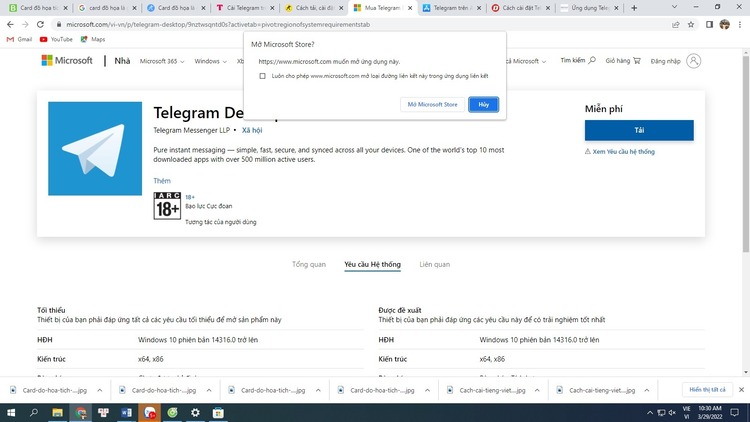The height and width of the screenshot is (422, 750).
Task: Expand the Windows menu
Action: tap(210, 61)
